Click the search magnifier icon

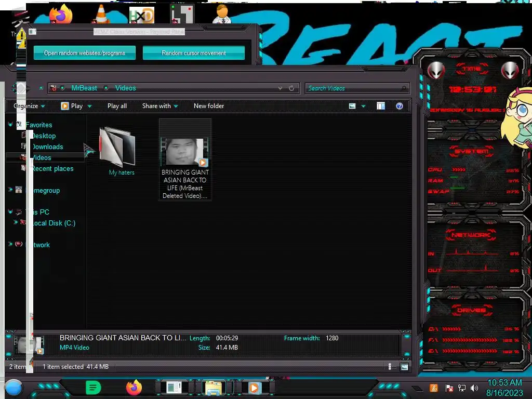click(x=404, y=88)
